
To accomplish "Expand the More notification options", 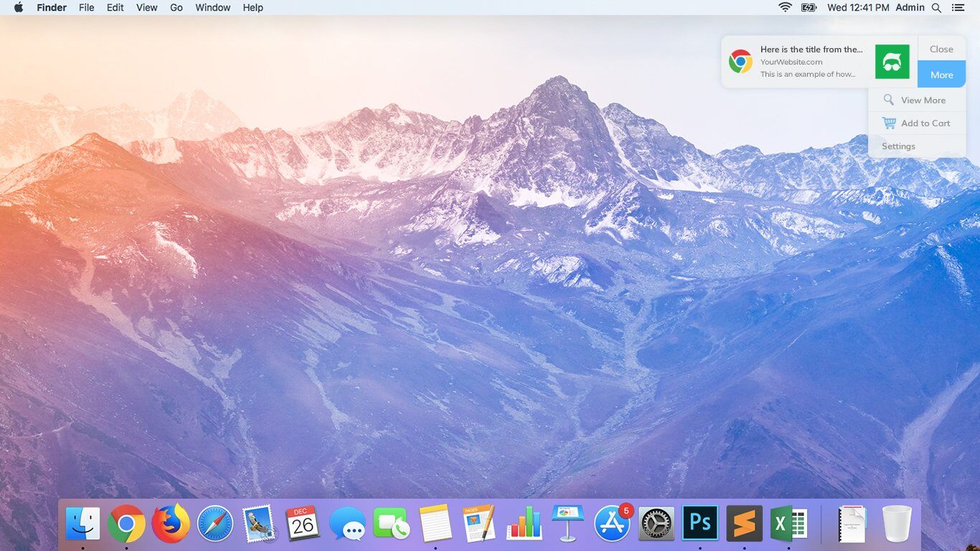I will click(x=941, y=75).
